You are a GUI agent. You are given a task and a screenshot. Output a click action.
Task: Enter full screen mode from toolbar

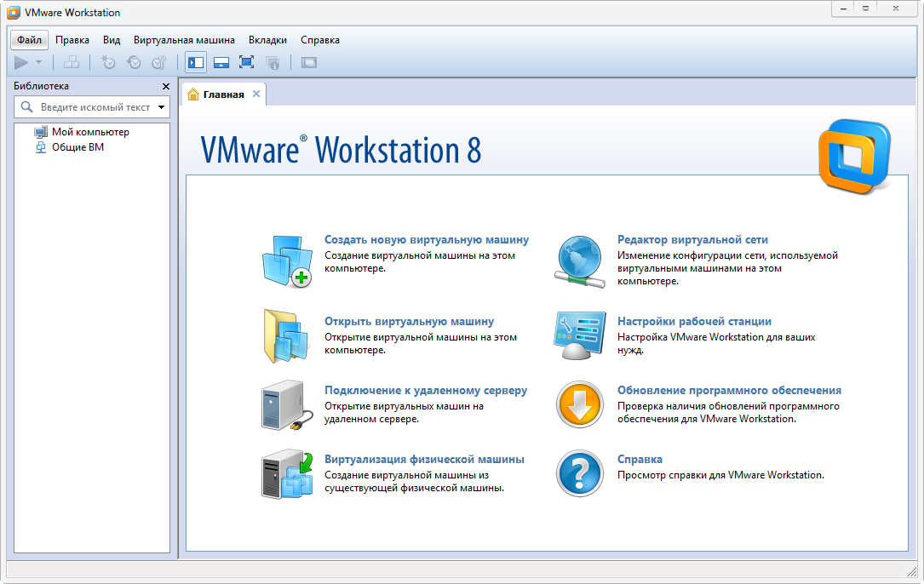pyautogui.click(x=247, y=62)
